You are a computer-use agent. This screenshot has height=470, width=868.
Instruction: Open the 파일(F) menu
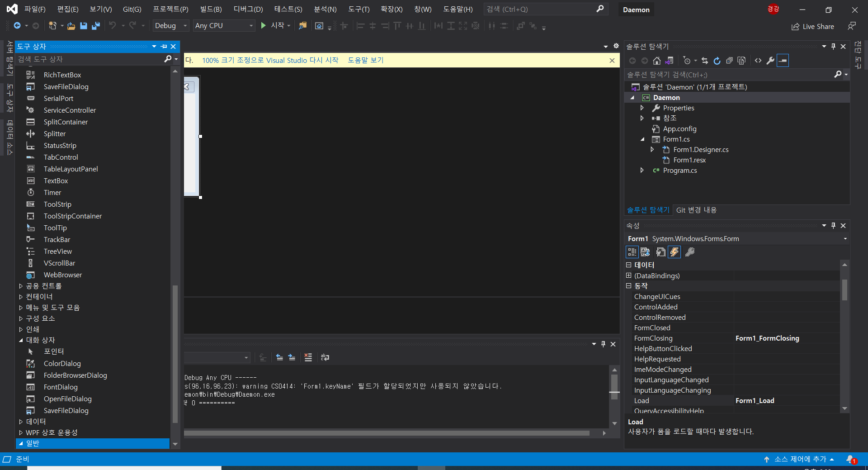click(x=35, y=9)
